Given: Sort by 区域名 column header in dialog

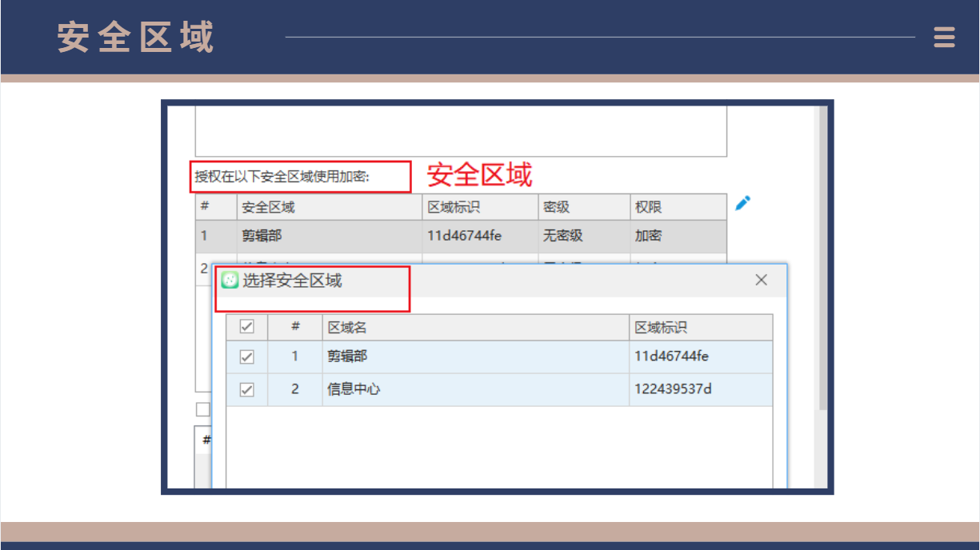Looking at the screenshot, I should (x=475, y=328).
